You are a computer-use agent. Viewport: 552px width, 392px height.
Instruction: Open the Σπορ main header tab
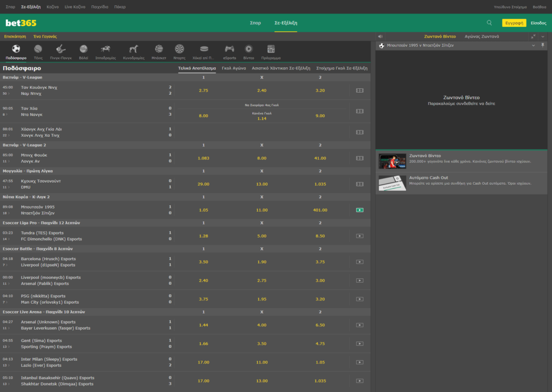(255, 23)
